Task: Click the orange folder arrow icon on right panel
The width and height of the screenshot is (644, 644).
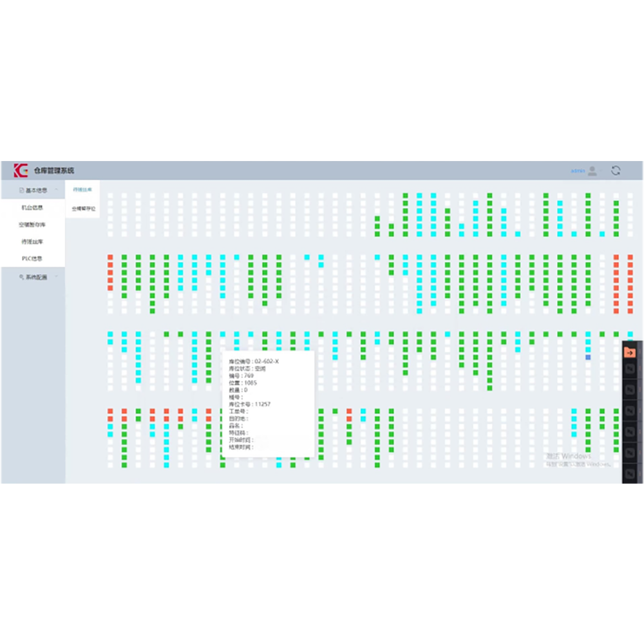Action: tap(630, 352)
